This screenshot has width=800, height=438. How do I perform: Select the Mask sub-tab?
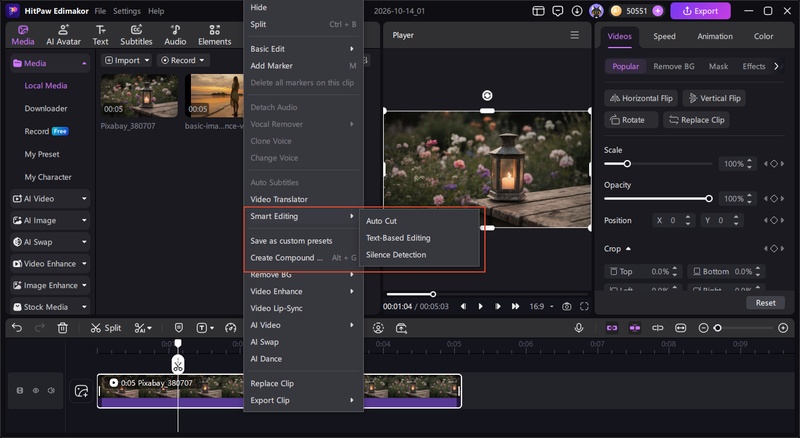tap(718, 66)
